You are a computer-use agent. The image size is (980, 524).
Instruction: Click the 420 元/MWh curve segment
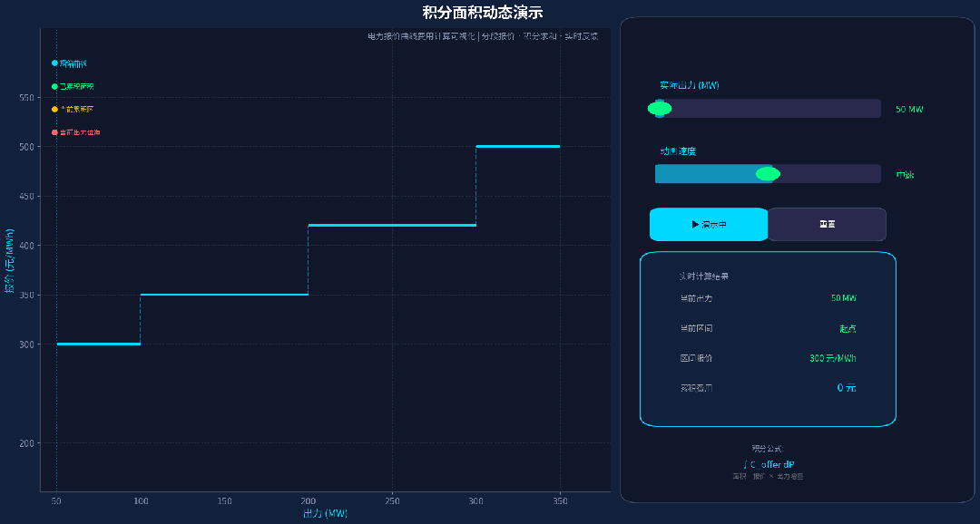(393, 225)
